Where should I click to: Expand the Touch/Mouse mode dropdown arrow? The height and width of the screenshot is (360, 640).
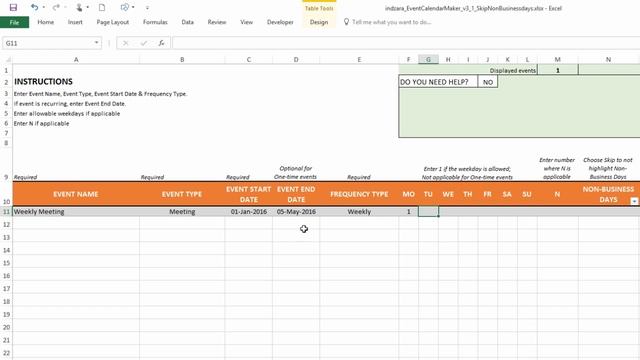click(x=87, y=7)
